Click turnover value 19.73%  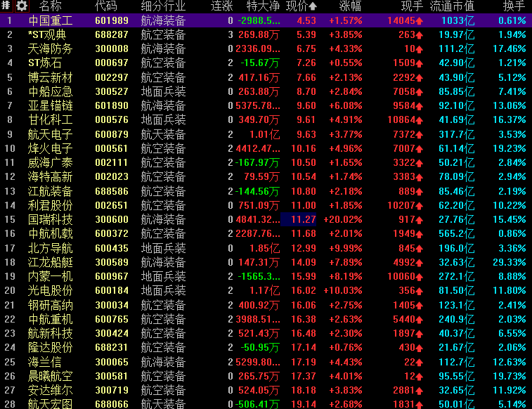tap(510, 377)
